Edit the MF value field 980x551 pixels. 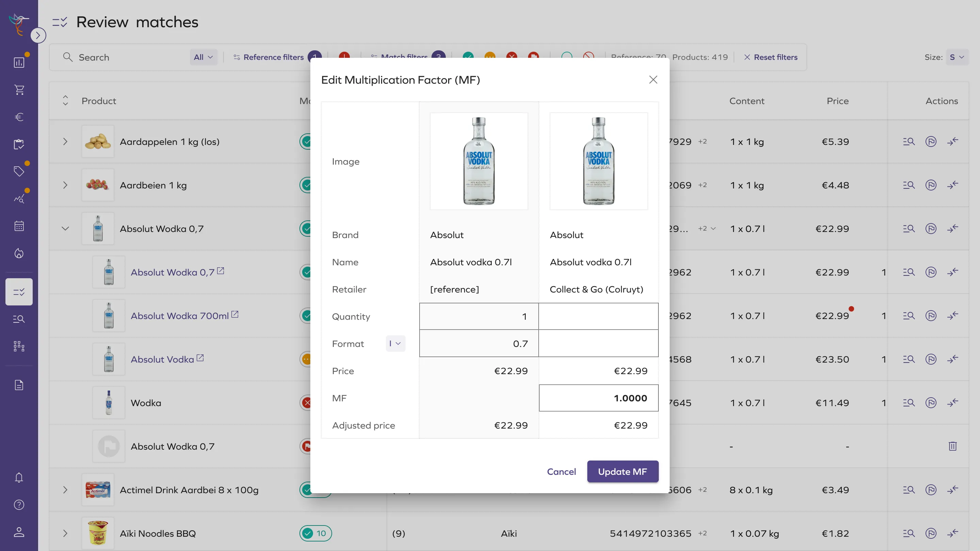coord(598,398)
